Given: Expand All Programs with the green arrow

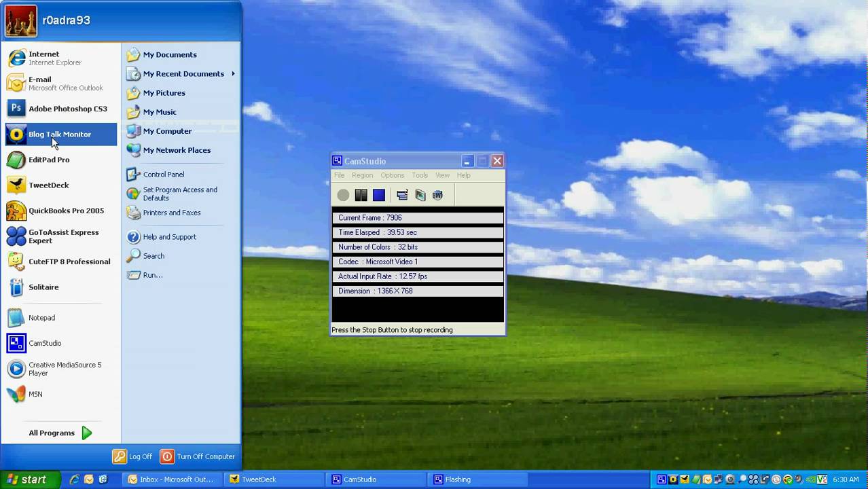Looking at the screenshot, I should pyautogui.click(x=87, y=433).
